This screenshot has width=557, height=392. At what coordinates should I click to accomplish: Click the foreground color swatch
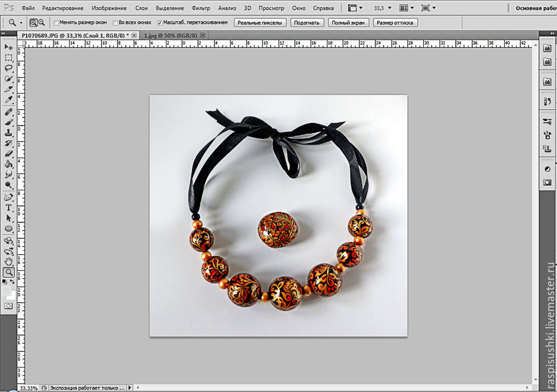(6, 291)
